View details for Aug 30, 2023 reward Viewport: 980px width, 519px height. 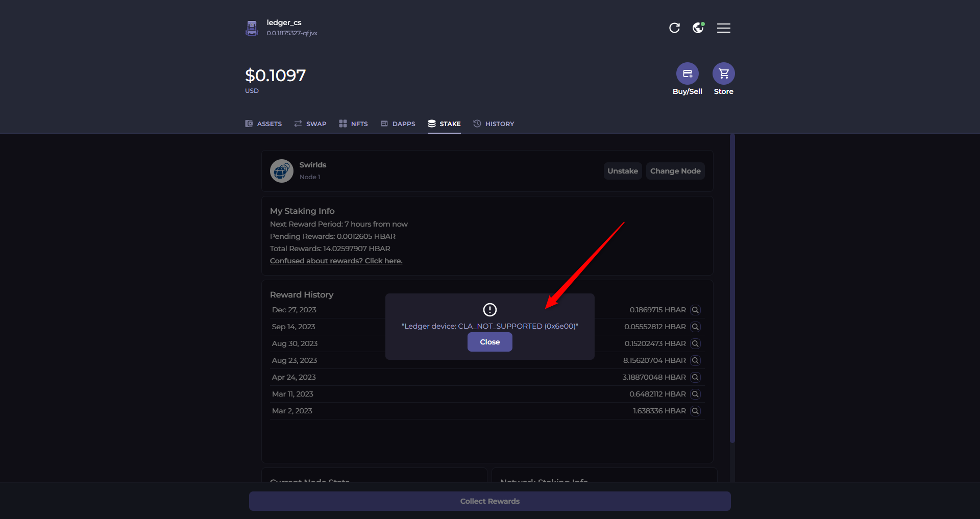click(695, 343)
